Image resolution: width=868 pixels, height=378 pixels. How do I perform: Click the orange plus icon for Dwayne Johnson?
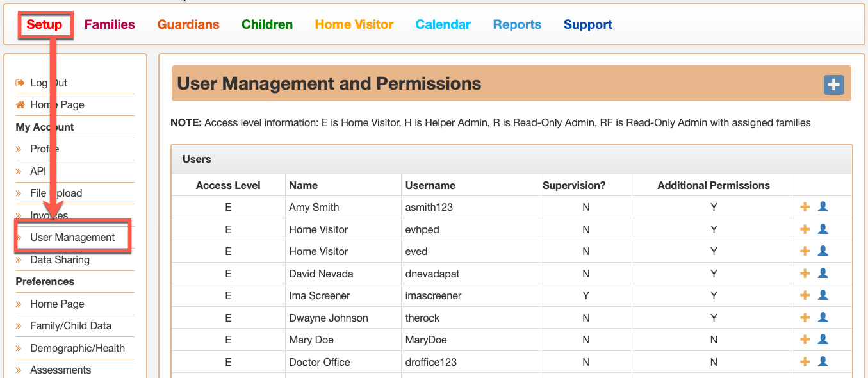[805, 318]
